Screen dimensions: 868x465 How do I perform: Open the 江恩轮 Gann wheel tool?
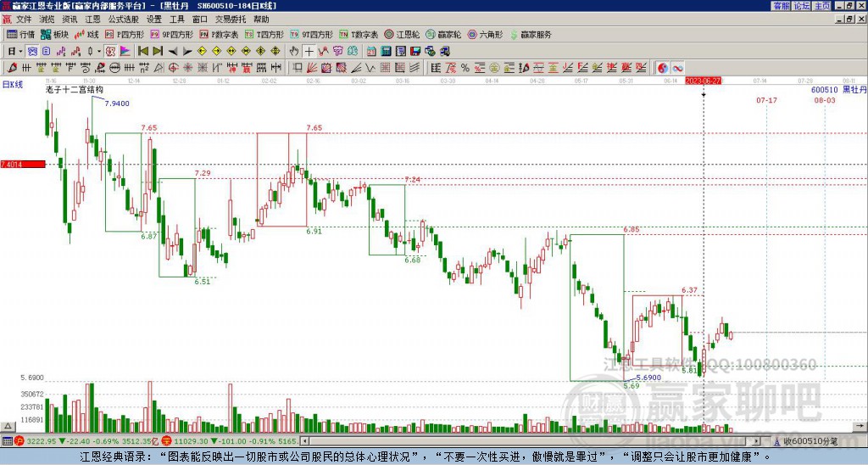(x=402, y=34)
